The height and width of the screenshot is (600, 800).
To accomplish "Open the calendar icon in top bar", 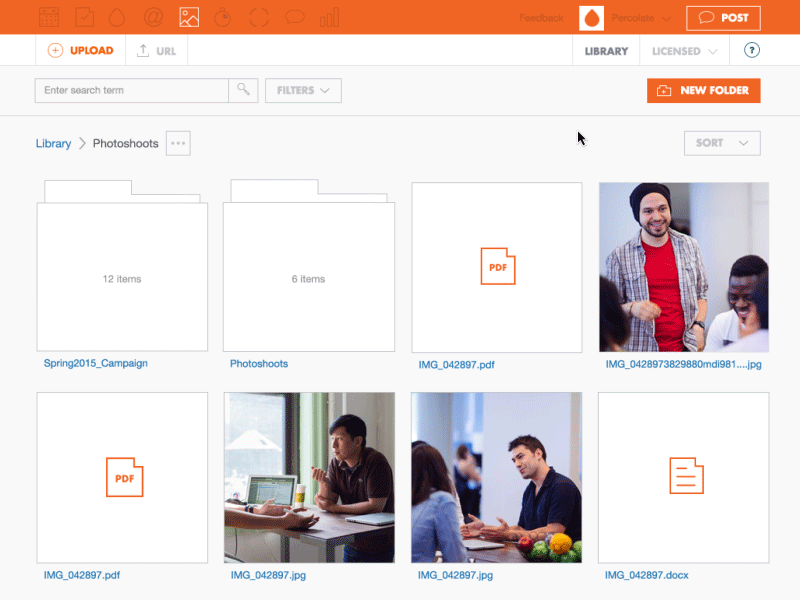I will 48,17.
